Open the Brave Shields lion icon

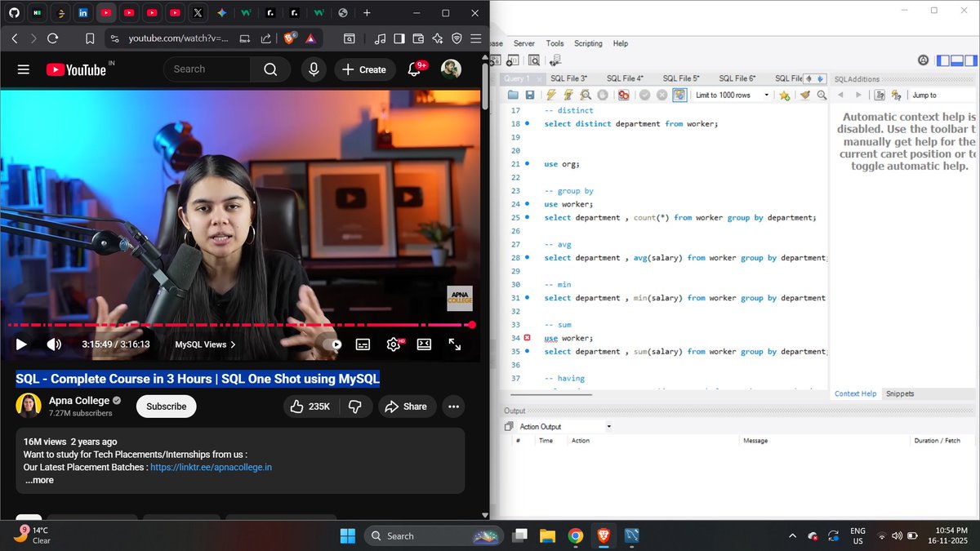pyautogui.click(x=289, y=38)
